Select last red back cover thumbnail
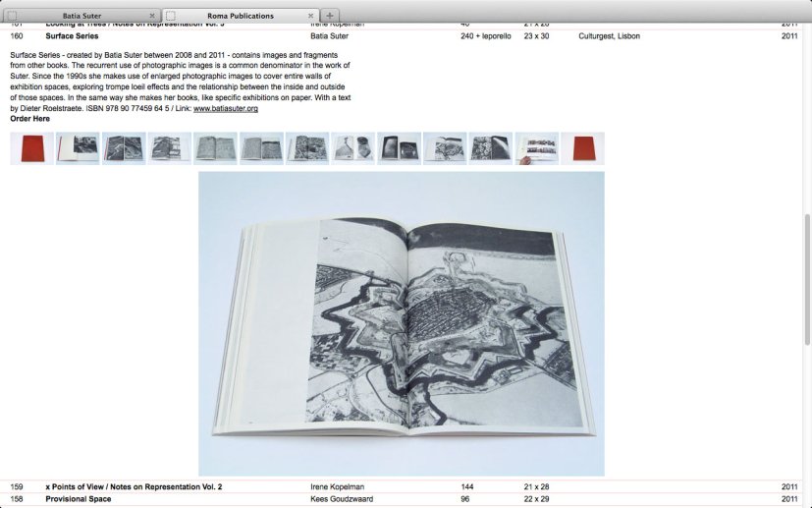Viewport: 812px width, 508px height. coord(582,148)
